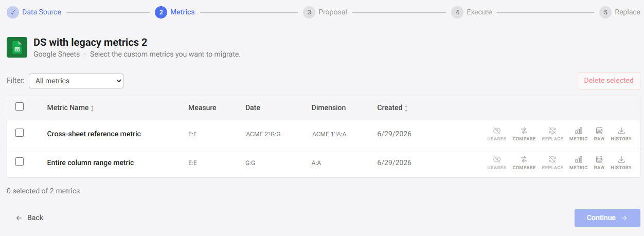Compare the Cross-sheet reference metric
Image resolution: width=644 pixels, height=236 pixels.
[524, 134]
